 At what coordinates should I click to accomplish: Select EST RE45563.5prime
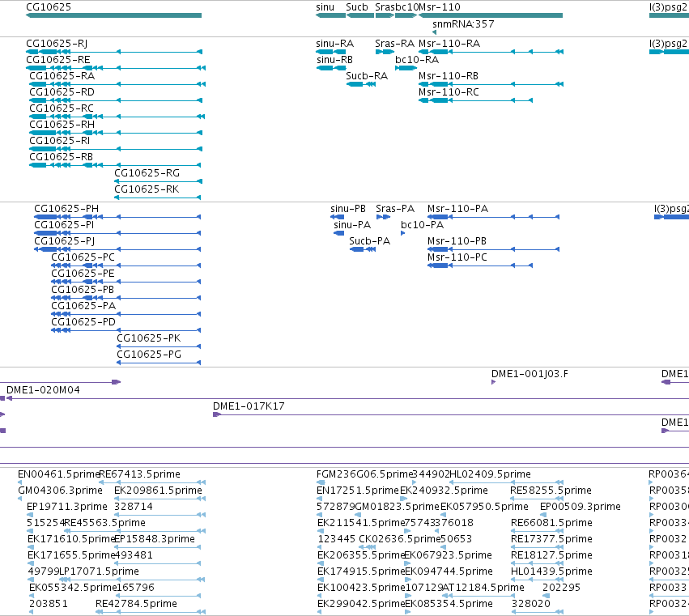click(x=133, y=531)
